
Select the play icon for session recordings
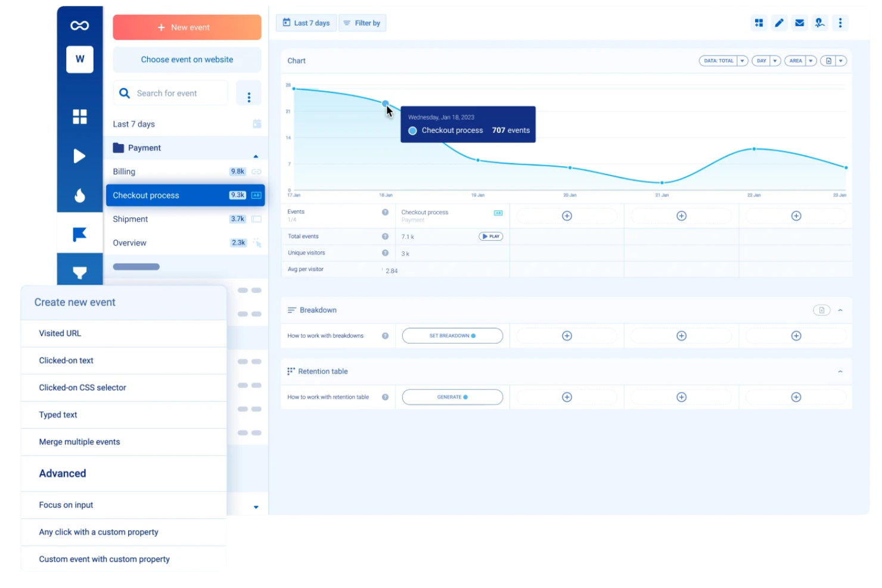click(x=80, y=156)
